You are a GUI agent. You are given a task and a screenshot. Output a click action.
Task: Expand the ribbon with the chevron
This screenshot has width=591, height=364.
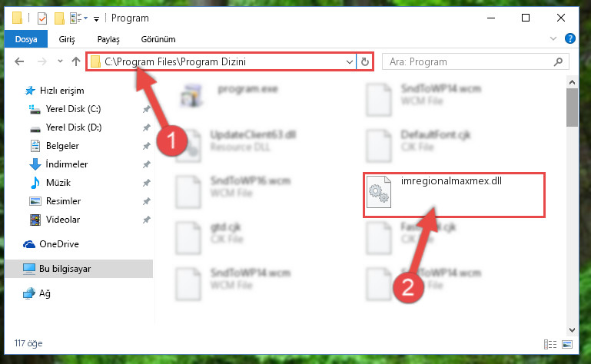553,38
